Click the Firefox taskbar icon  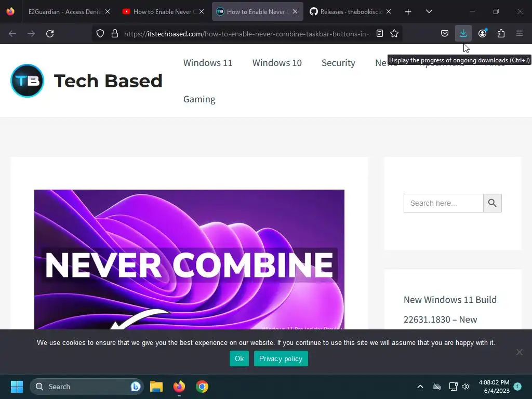click(179, 387)
